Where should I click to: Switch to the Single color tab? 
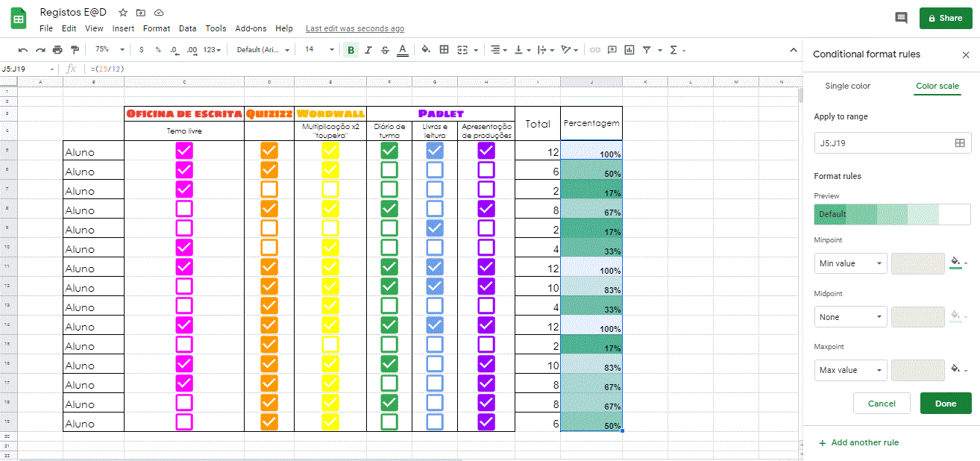click(847, 86)
